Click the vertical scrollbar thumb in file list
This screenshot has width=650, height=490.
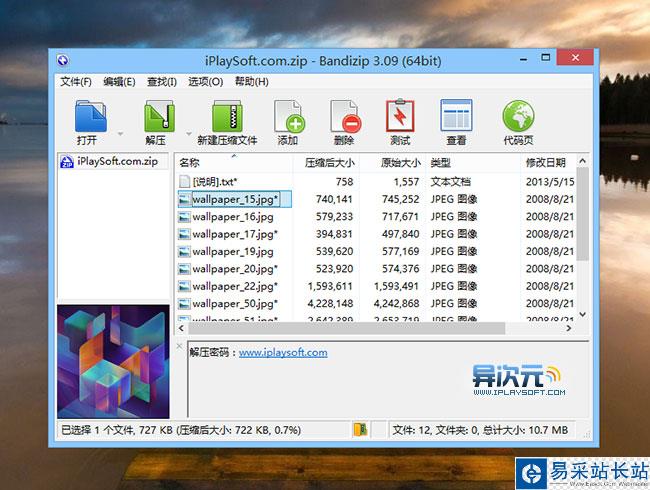(582, 214)
